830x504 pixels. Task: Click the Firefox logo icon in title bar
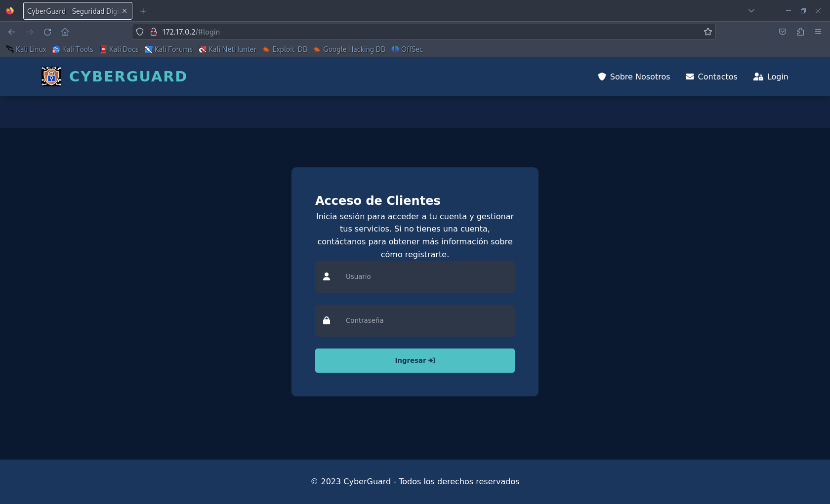click(x=10, y=11)
